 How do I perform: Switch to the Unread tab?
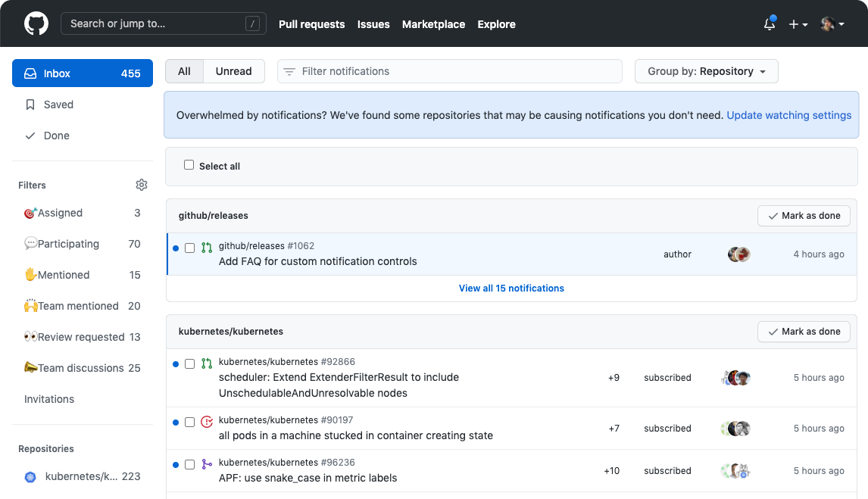[233, 71]
